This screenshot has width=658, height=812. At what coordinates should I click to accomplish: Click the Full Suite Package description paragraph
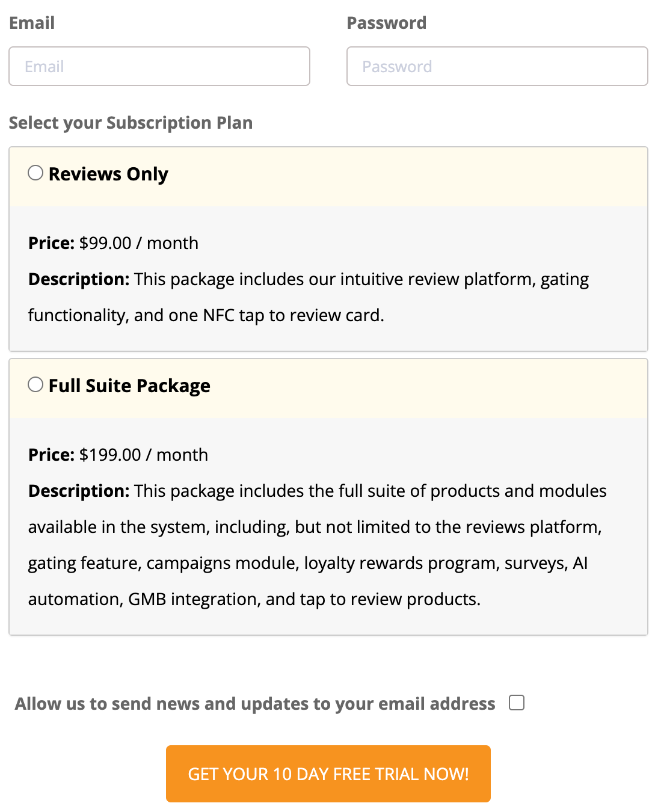(317, 544)
